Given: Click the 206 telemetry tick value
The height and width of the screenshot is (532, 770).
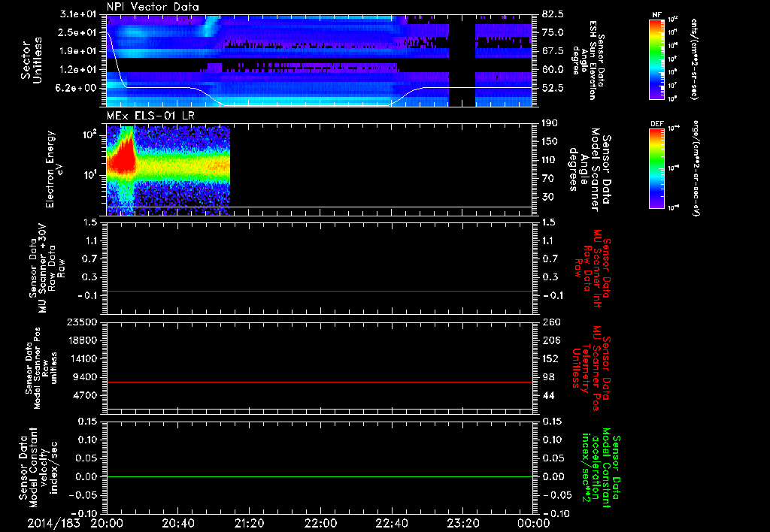Looking at the screenshot, I should click(x=551, y=340).
